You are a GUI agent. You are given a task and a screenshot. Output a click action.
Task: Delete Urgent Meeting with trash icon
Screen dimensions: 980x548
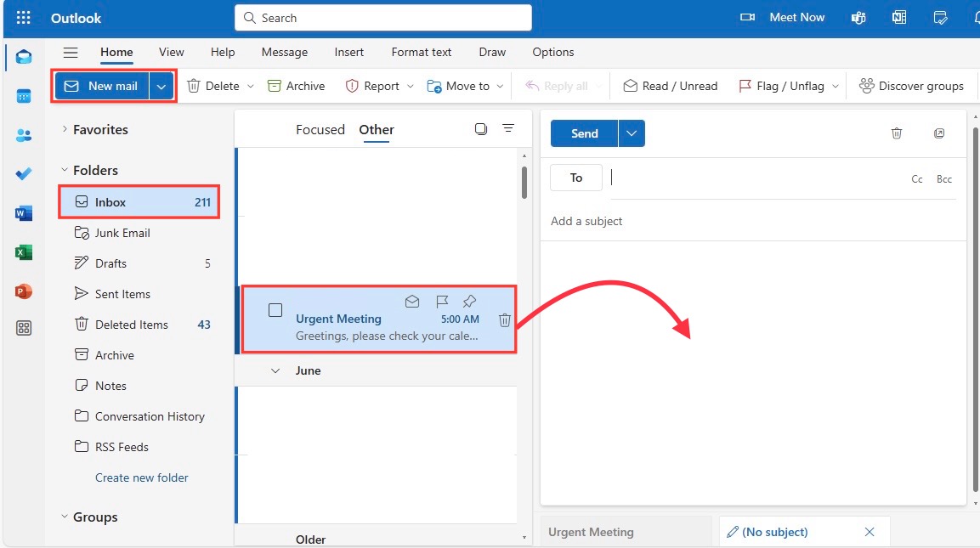click(x=504, y=320)
